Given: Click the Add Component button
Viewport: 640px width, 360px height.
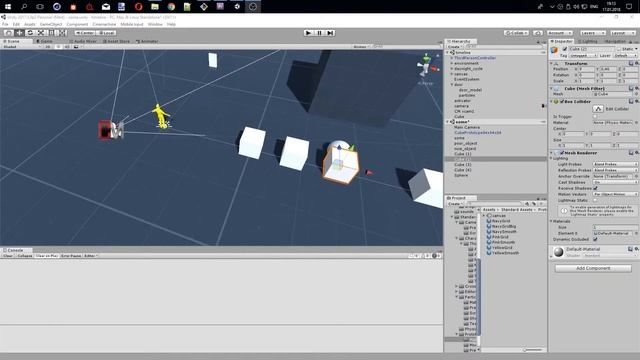Looking at the screenshot, I should click(x=593, y=268).
